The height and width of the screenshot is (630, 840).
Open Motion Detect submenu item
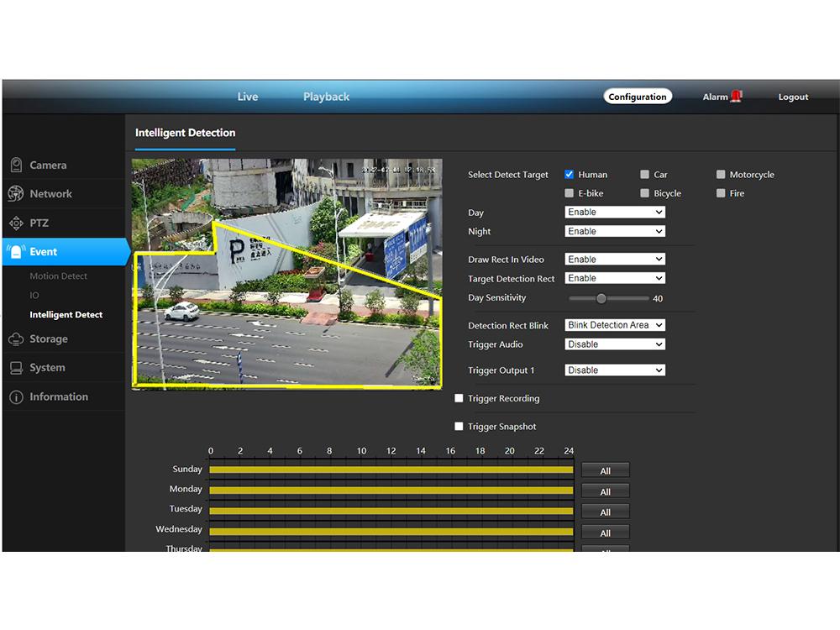[59, 276]
